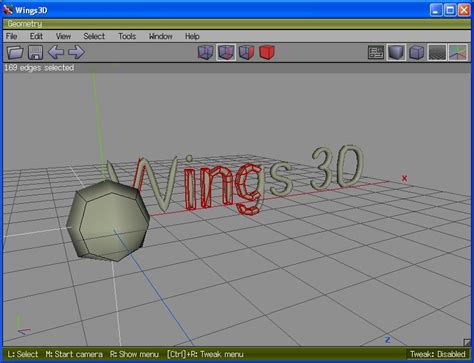Toggle orthographic view cube icon
474x363 pixels.
pyautogui.click(x=417, y=52)
